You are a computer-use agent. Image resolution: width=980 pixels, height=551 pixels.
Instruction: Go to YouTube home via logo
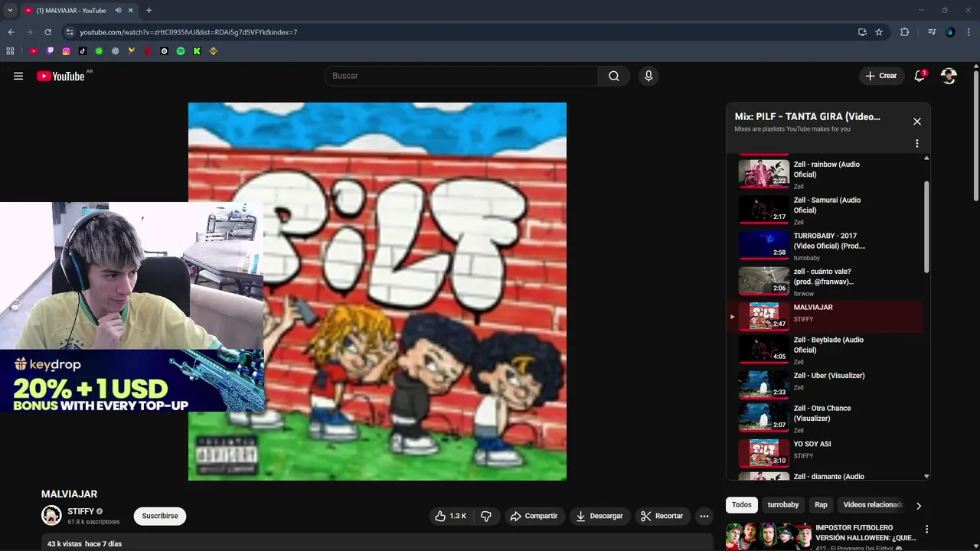[60, 76]
